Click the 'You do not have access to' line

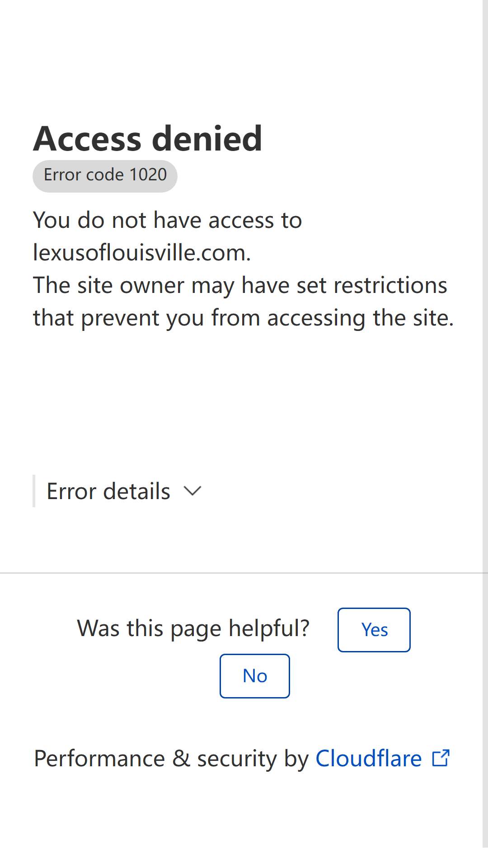[167, 220]
